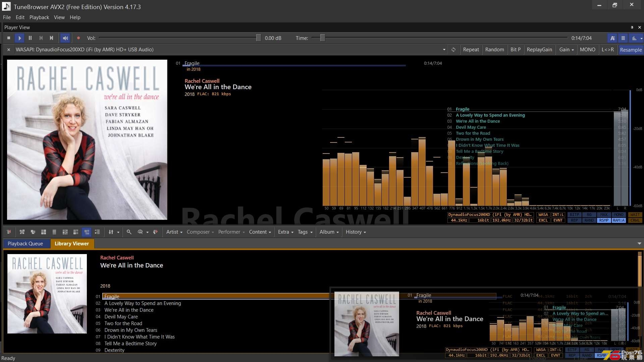Screen dimensions: 644x362
Task: Choose the small grid columns view icon
Action: [x=65, y=232]
